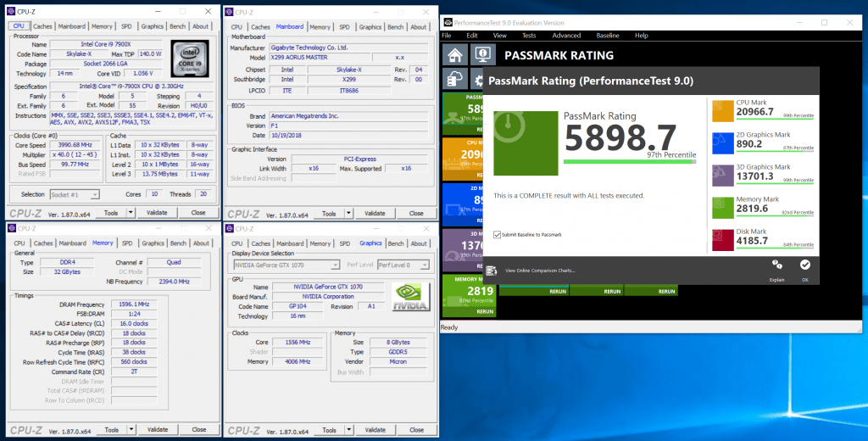Viewport: 868px width, 441px height.
Task: Open the Tests menu in PerformanceTest
Action: (528, 36)
